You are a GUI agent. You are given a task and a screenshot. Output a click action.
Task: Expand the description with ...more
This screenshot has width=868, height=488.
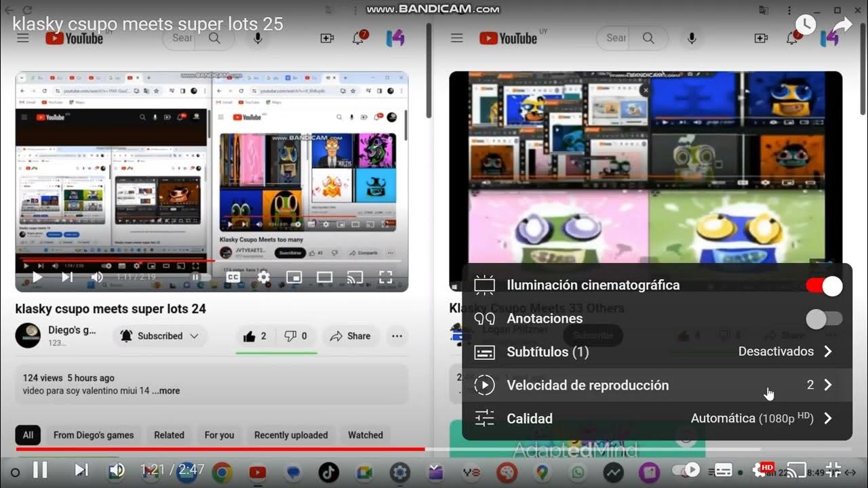pyautogui.click(x=166, y=391)
